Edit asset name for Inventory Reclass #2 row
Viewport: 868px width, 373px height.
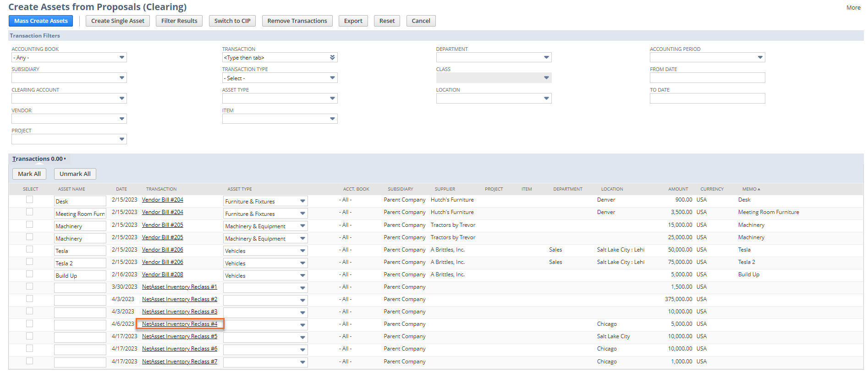pyautogui.click(x=80, y=300)
